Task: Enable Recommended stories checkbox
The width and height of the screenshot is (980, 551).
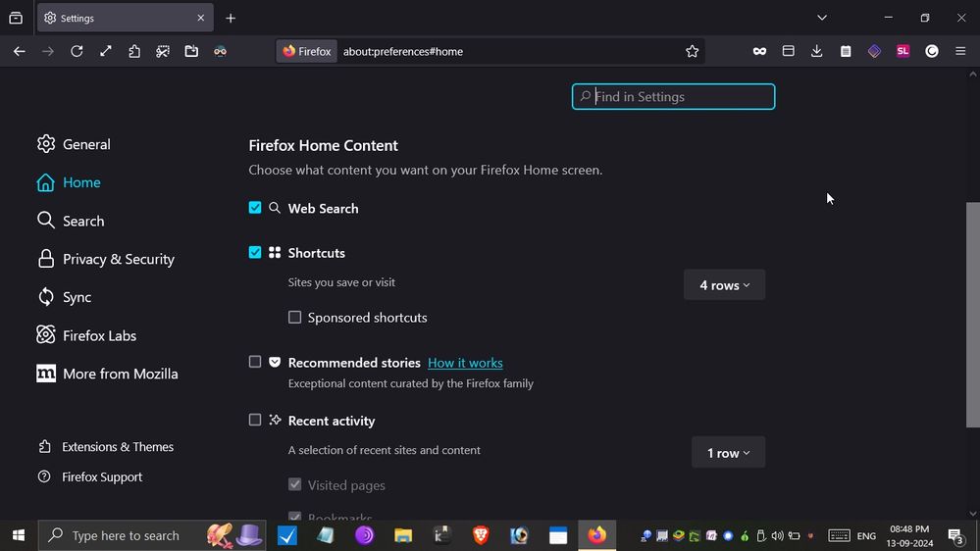Action: click(x=255, y=362)
